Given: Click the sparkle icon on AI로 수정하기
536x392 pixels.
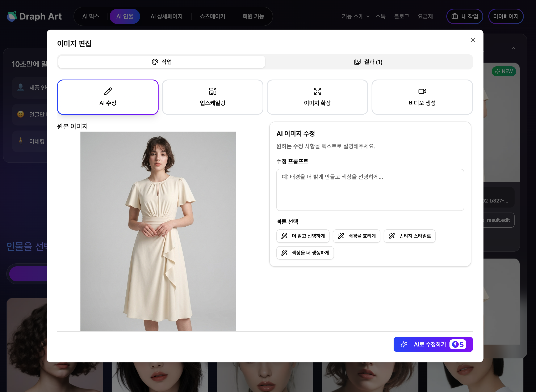Looking at the screenshot, I should 404,344.
